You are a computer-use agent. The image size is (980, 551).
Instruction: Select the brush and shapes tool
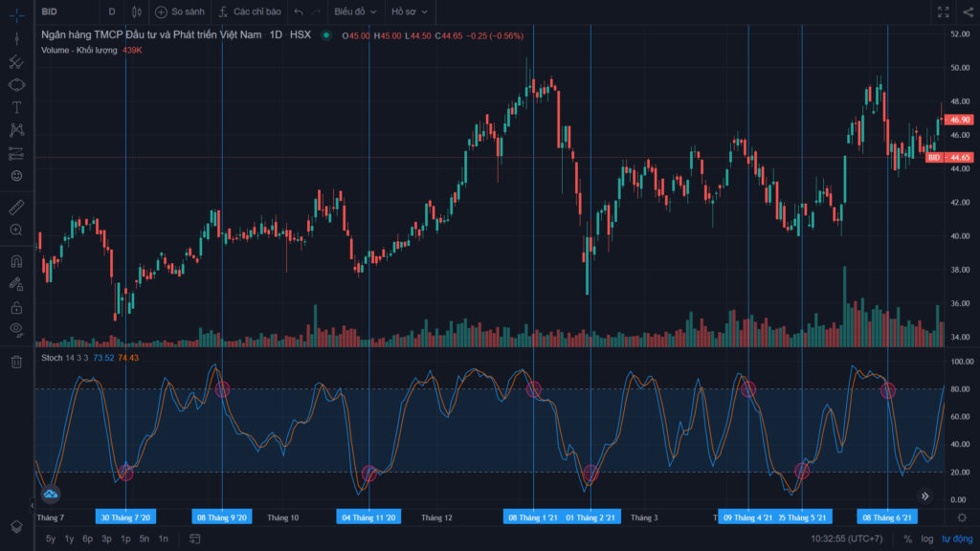(x=17, y=84)
